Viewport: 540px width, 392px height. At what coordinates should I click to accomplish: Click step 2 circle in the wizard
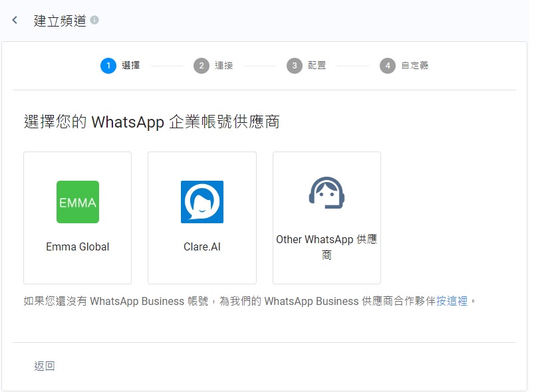202,65
